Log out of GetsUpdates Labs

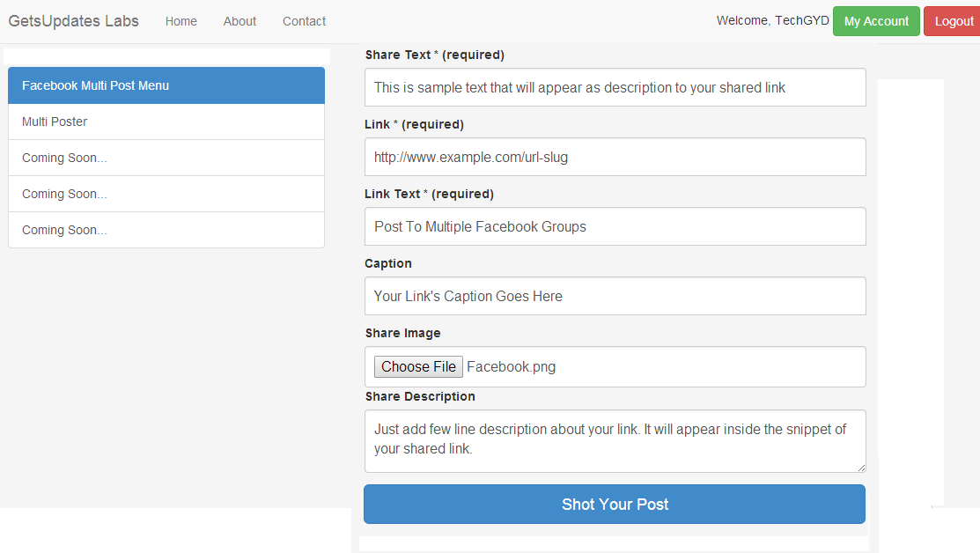[x=954, y=20]
